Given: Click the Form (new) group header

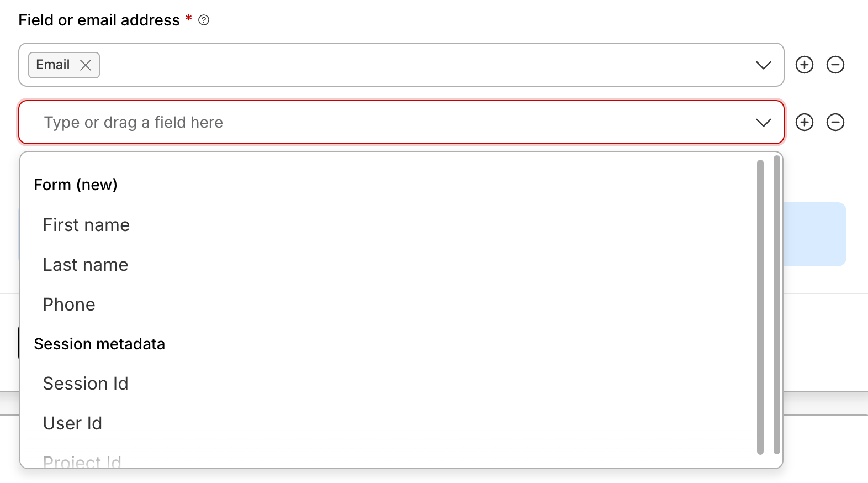Looking at the screenshot, I should coord(76,185).
